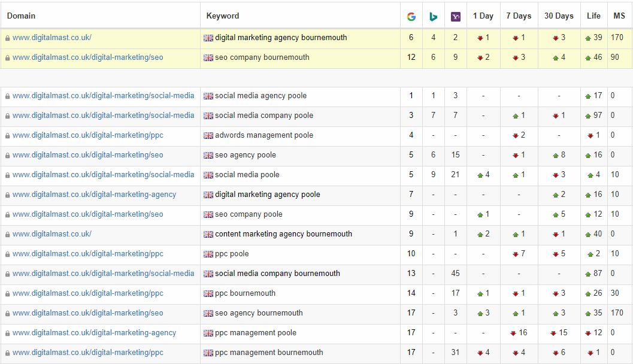Click the padlock icon in the 'ppc management poole' row
The width and height of the screenshot is (633, 364).
[x=8, y=333]
